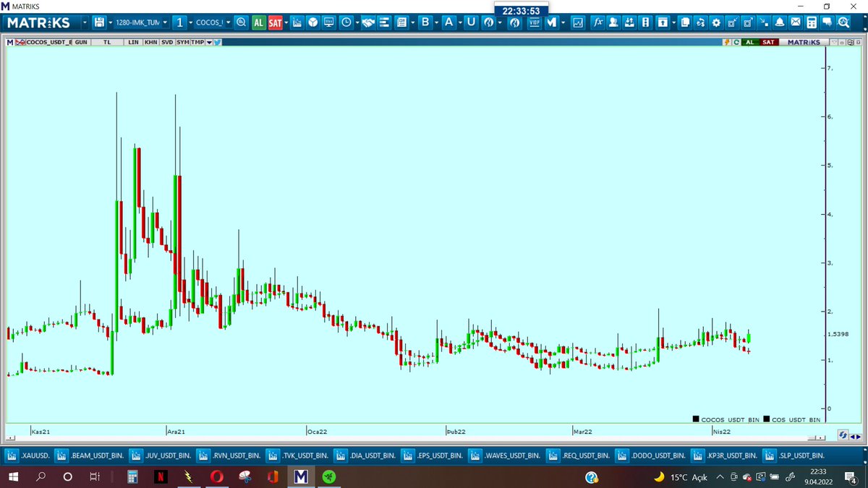
Task: Open the monitor screen icon
Action: click(329, 22)
